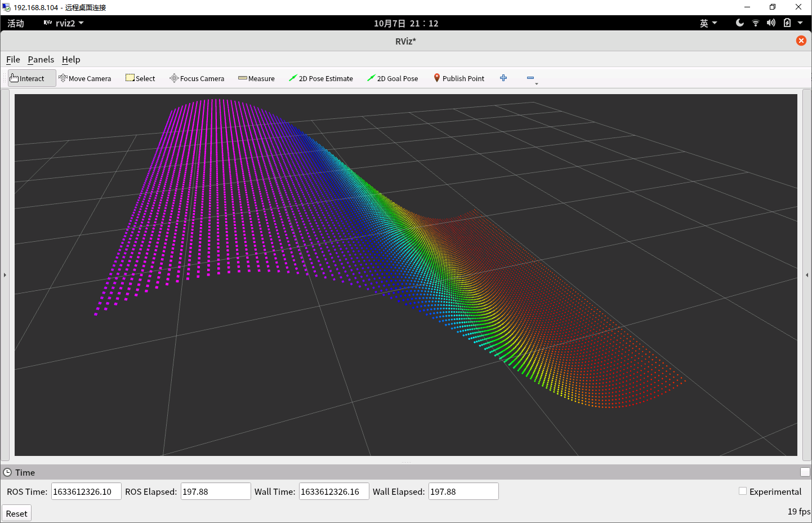Click the Time panel float/close box

(x=805, y=472)
